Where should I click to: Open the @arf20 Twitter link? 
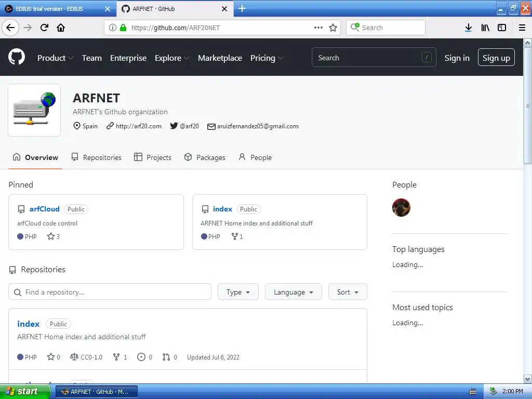[189, 126]
